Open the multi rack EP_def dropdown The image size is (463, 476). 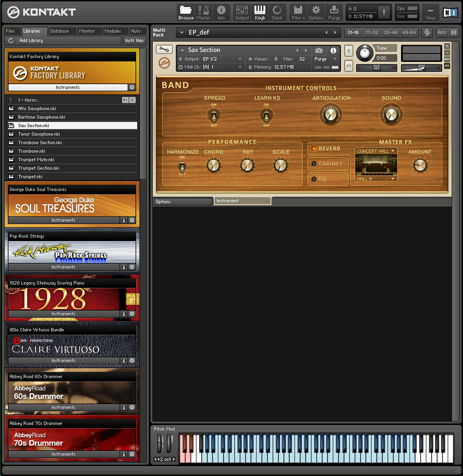tap(182, 33)
